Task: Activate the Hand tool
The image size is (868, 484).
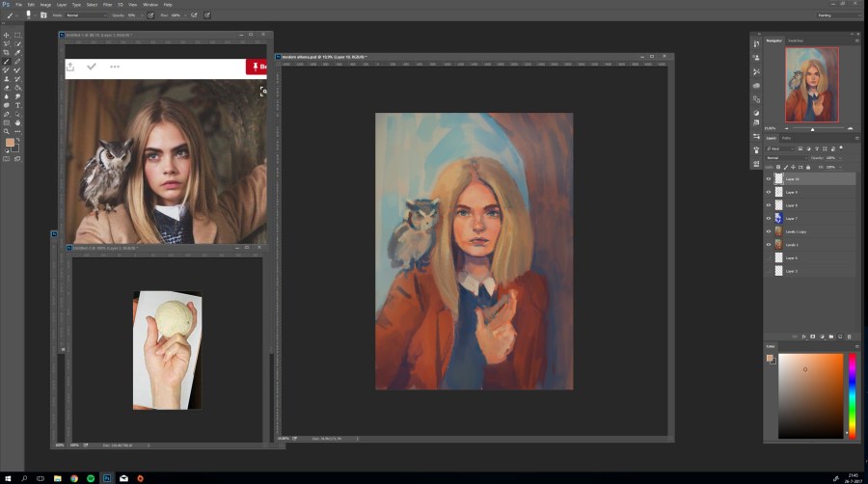Action: pos(17,122)
